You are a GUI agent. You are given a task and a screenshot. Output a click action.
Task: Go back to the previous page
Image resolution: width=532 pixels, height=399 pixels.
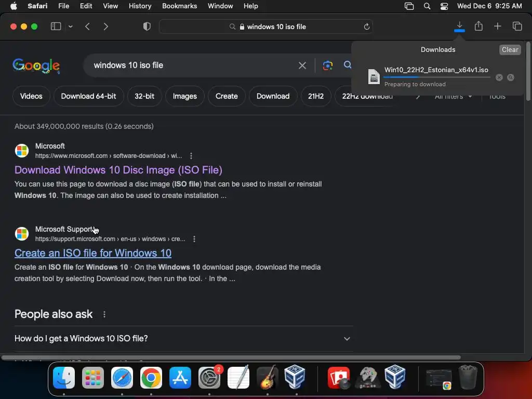pos(87,26)
